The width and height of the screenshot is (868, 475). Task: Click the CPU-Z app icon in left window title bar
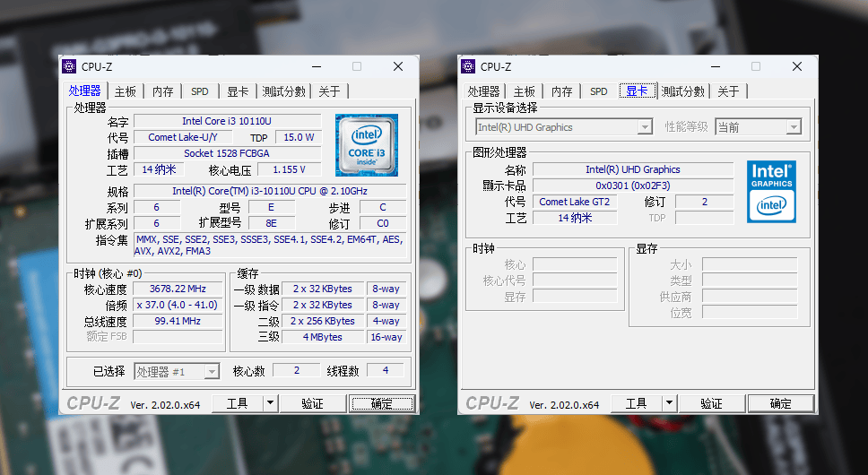click(69, 66)
